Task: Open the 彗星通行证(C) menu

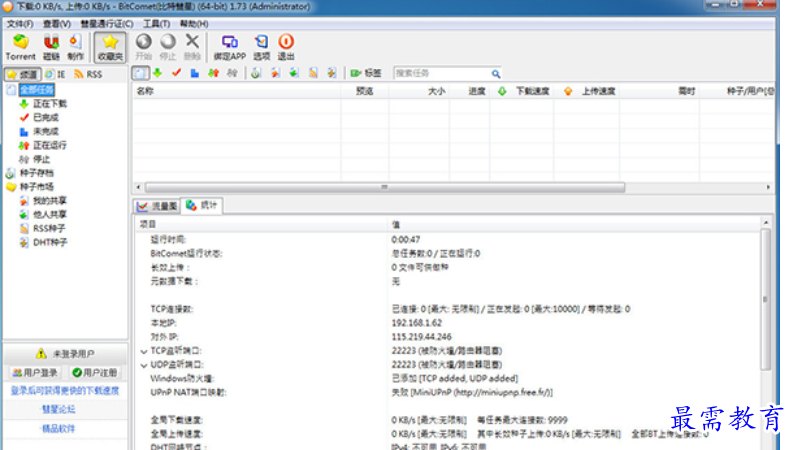Action: 107,24
